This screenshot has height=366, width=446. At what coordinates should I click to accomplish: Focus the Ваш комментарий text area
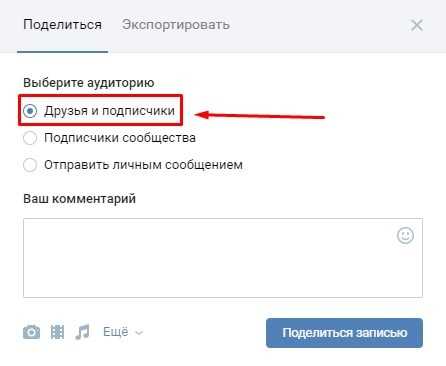(223, 258)
